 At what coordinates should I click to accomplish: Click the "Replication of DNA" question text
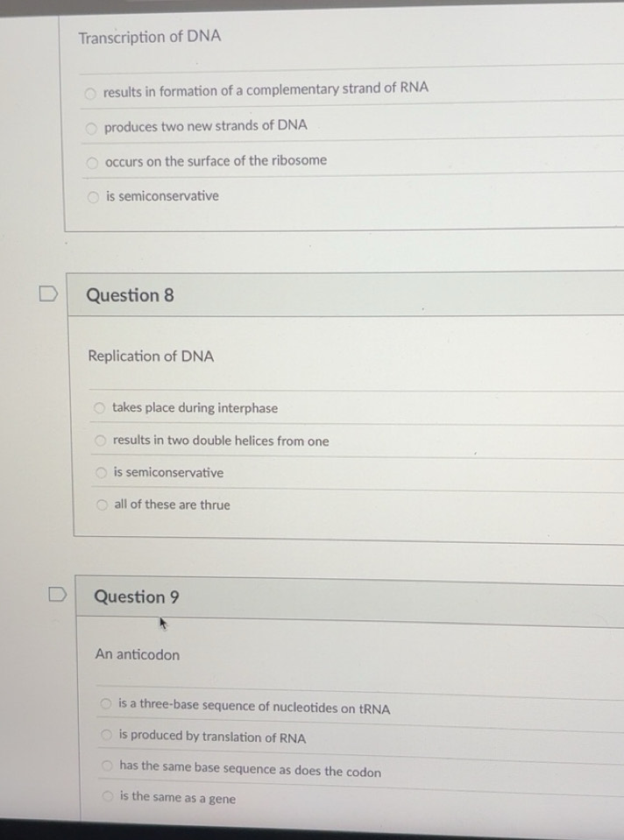click(x=151, y=356)
